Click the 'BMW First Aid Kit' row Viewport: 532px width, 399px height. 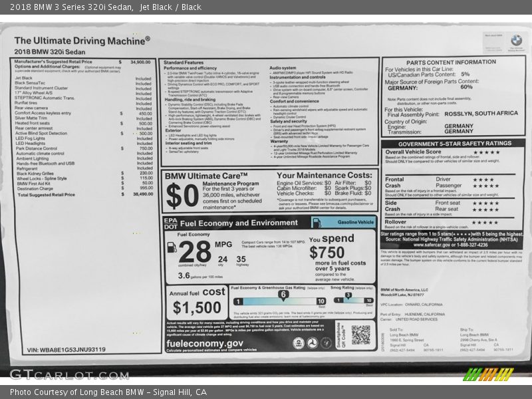pyautogui.click(x=85, y=184)
